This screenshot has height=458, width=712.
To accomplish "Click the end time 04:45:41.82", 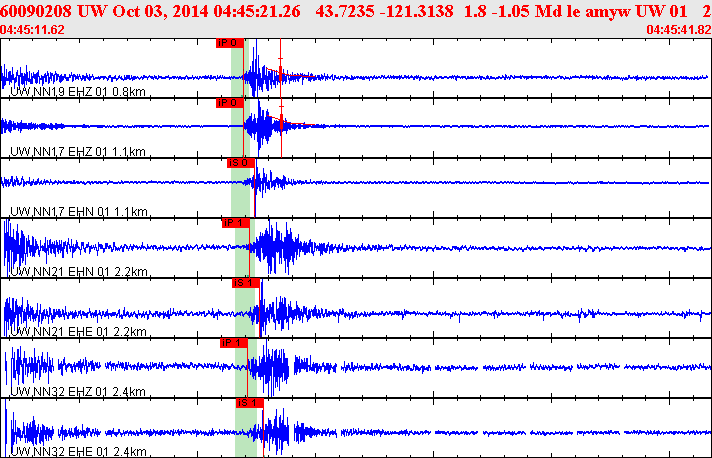I will 679,30.
